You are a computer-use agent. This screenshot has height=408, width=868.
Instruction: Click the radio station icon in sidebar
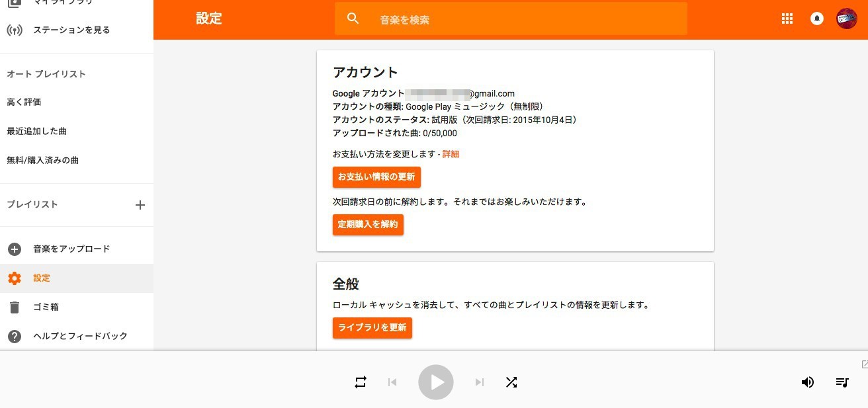point(15,30)
